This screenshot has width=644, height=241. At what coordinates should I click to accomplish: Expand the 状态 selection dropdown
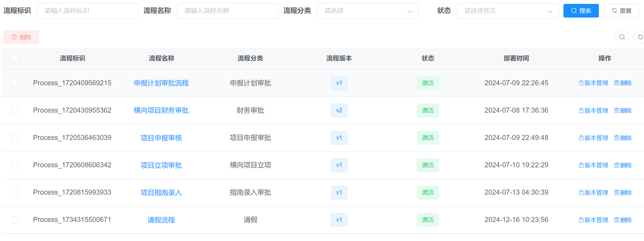pyautogui.click(x=507, y=11)
